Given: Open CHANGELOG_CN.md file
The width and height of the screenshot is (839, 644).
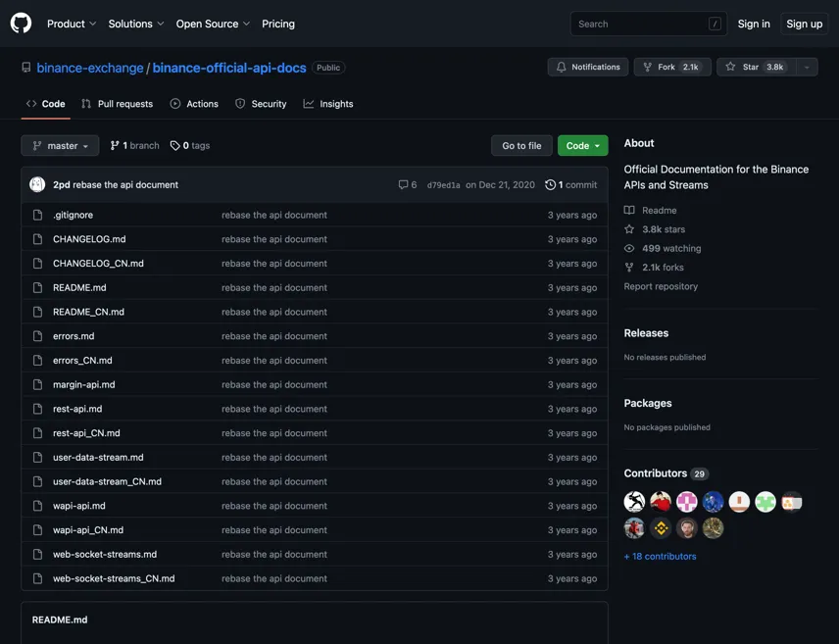Looking at the screenshot, I should click(98, 264).
